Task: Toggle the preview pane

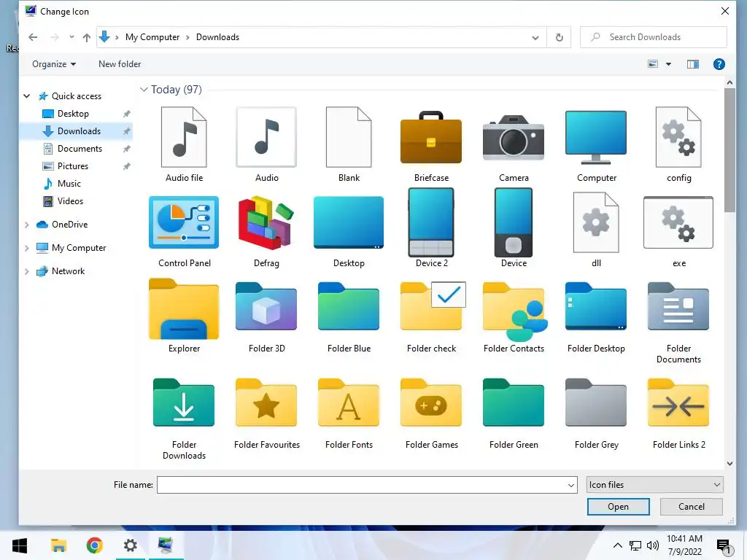Action: pyautogui.click(x=693, y=64)
